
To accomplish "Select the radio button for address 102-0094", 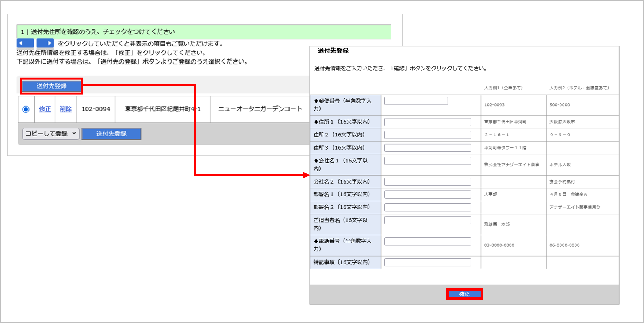I will pyautogui.click(x=26, y=109).
